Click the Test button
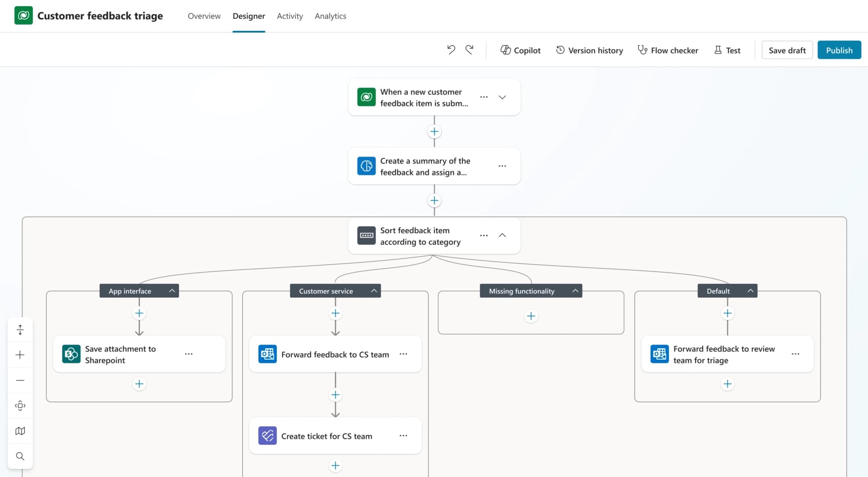This screenshot has width=868, height=477. [727, 50]
